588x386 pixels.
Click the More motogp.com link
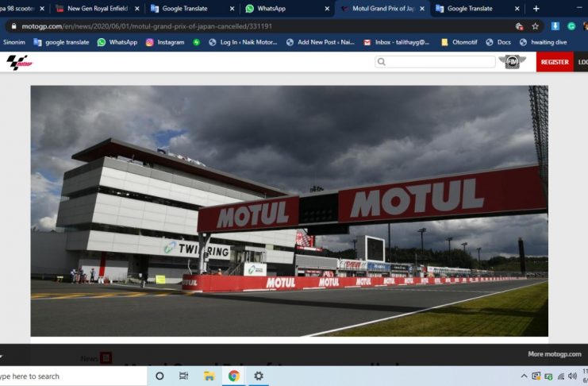click(x=554, y=354)
